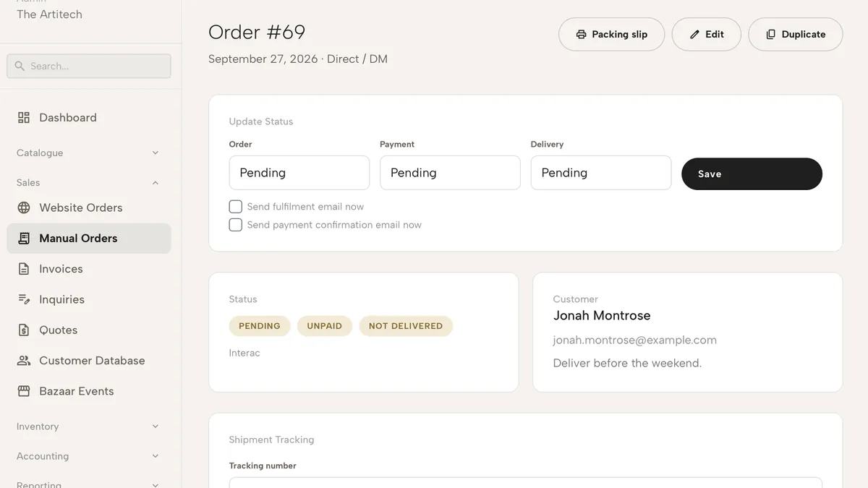Open the Invoices page

(x=89, y=269)
